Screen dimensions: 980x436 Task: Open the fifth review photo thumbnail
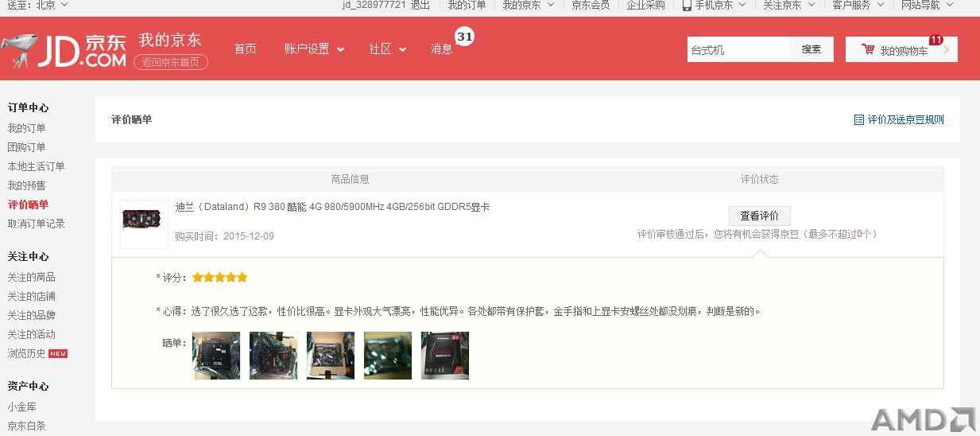coord(445,356)
